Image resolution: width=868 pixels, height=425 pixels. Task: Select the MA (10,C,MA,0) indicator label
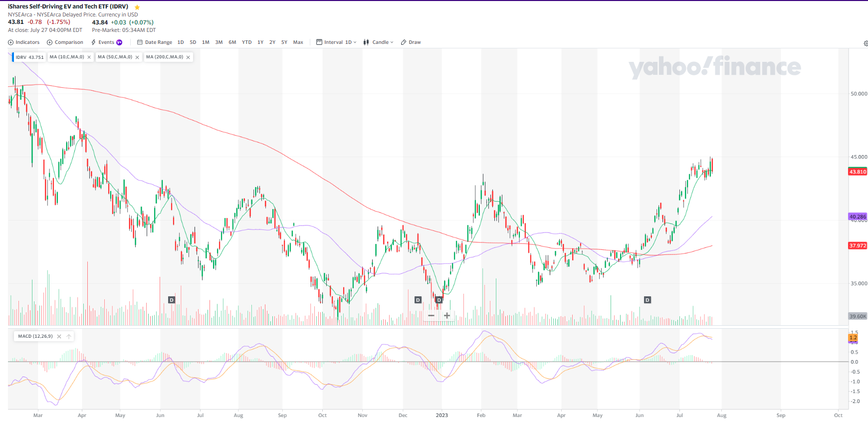(67, 57)
